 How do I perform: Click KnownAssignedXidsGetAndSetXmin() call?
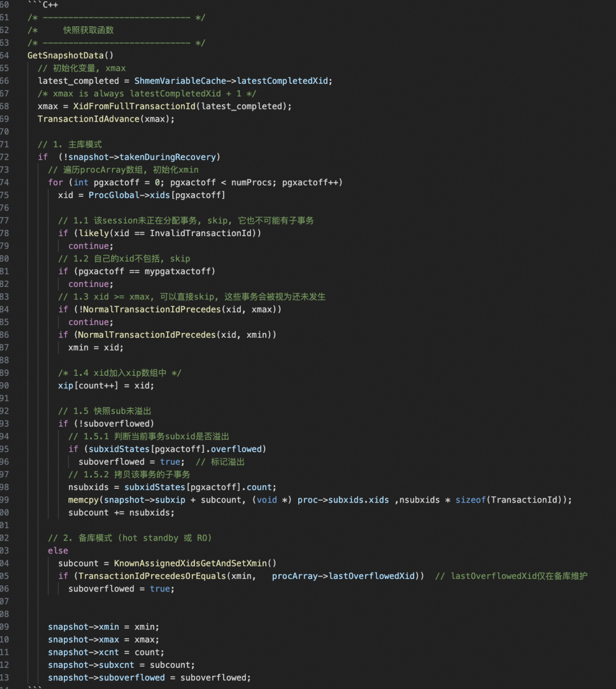tap(195, 564)
